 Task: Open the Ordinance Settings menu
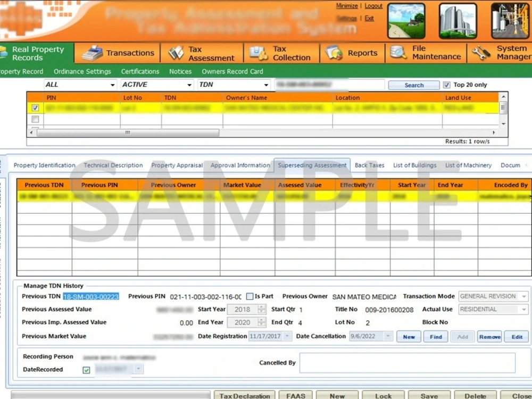click(x=82, y=72)
